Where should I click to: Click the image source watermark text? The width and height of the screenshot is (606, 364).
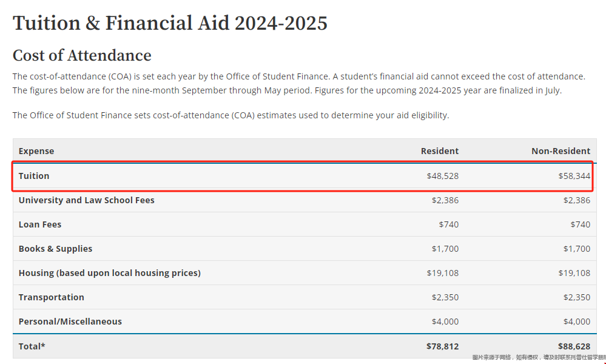click(539, 357)
